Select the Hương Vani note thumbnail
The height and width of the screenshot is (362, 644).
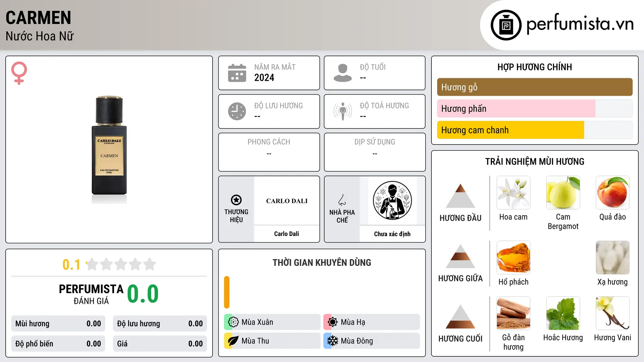coord(613,313)
